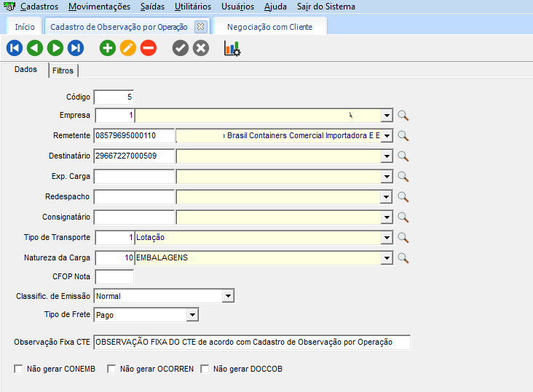Close the Cadastro de Observação tab

tap(200, 26)
